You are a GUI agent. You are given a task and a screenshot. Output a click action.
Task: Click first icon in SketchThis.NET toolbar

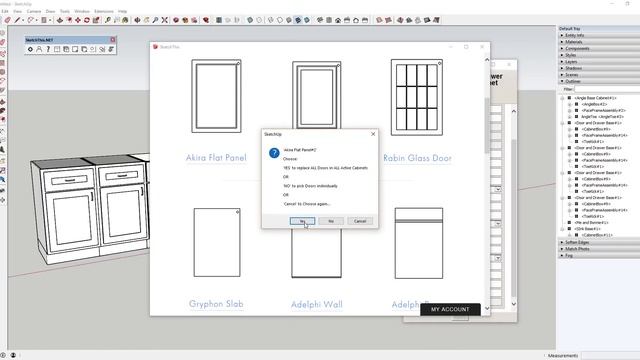(x=30, y=49)
